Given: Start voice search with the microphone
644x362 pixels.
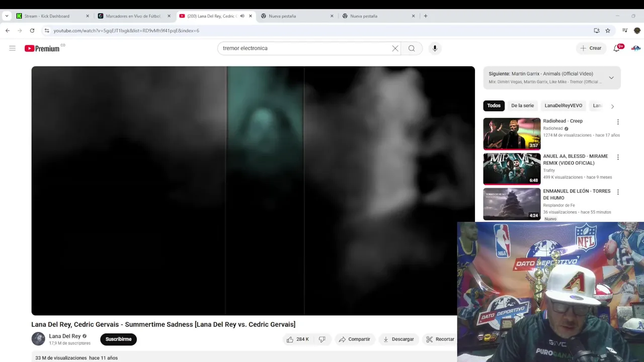Looking at the screenshot, I should [435, 48].
